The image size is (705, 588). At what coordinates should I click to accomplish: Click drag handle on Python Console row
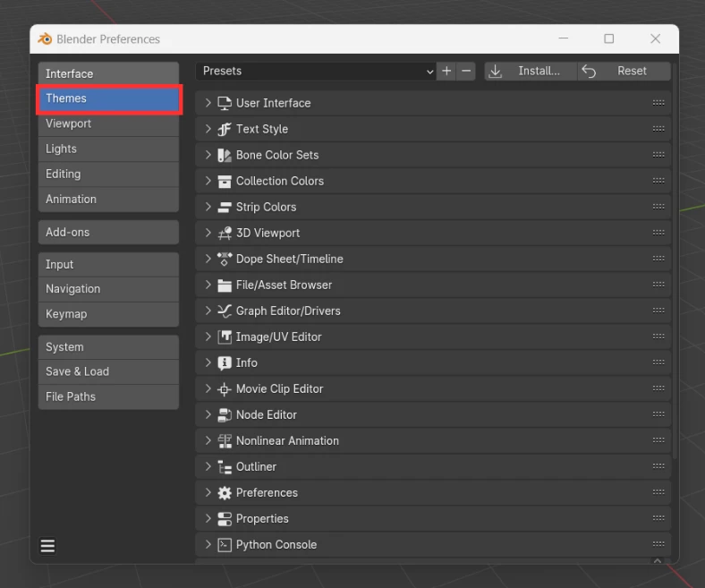click(x=658, y=544)
